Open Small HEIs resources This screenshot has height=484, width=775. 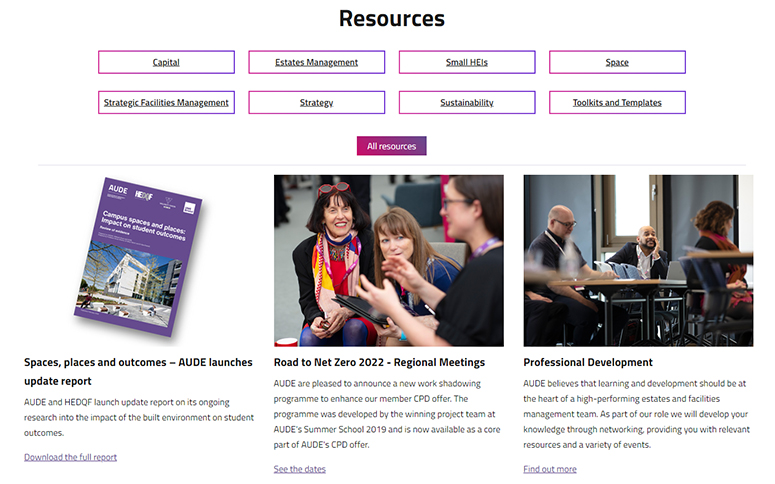point(466,62)
